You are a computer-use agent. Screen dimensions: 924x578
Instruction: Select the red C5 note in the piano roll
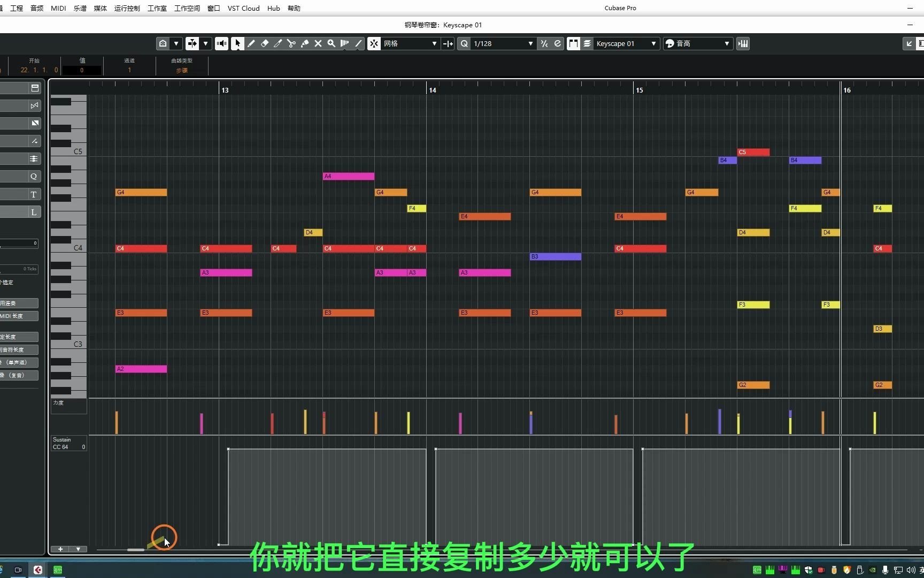[753, 152]
